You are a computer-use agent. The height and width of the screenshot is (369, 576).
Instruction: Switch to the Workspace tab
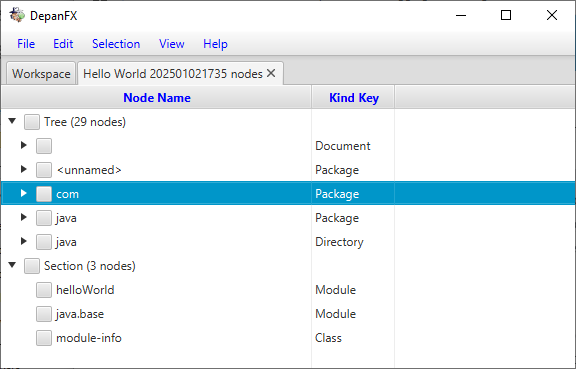click(x=41, y=74)
